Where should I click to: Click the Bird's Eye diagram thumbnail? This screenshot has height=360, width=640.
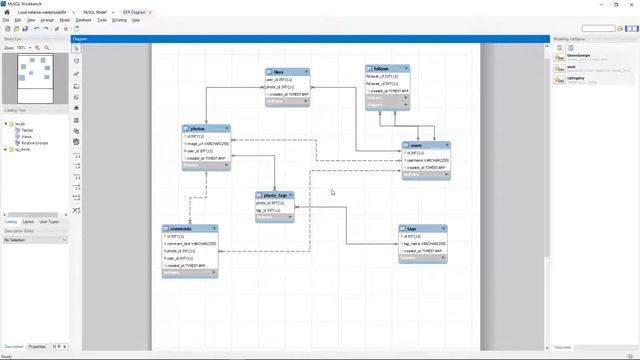(x=35, y=78)
